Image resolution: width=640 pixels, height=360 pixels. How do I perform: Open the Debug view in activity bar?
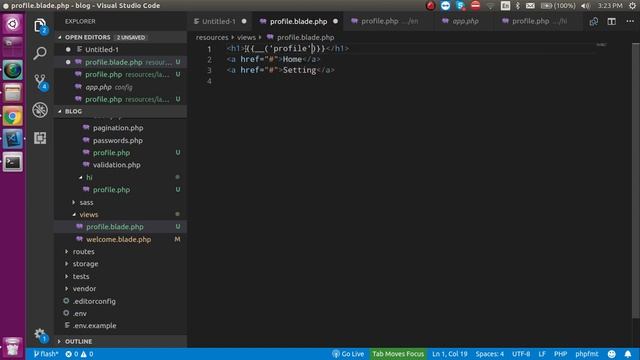40,110
